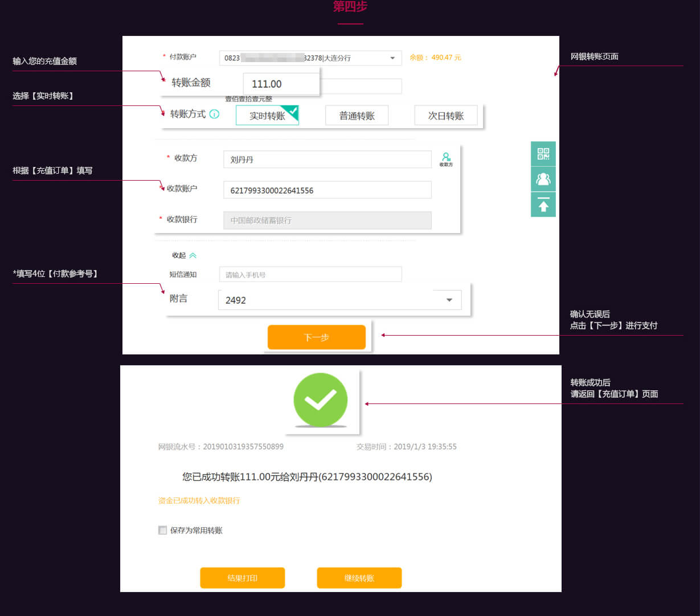The height and width of the screenshot is (616, 700).
Task: Click the back-to-top arrow icon
Action: (543, 205)
